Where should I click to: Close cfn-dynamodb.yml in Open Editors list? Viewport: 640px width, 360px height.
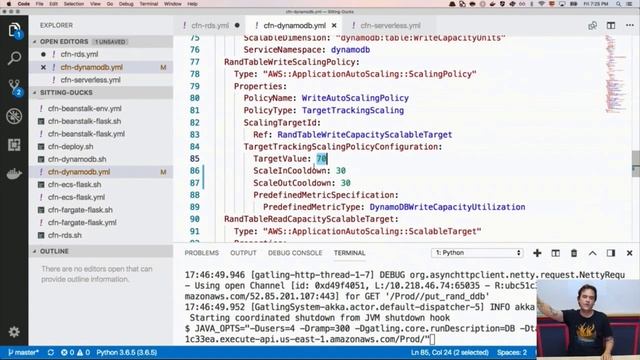(x=43, y=67)
